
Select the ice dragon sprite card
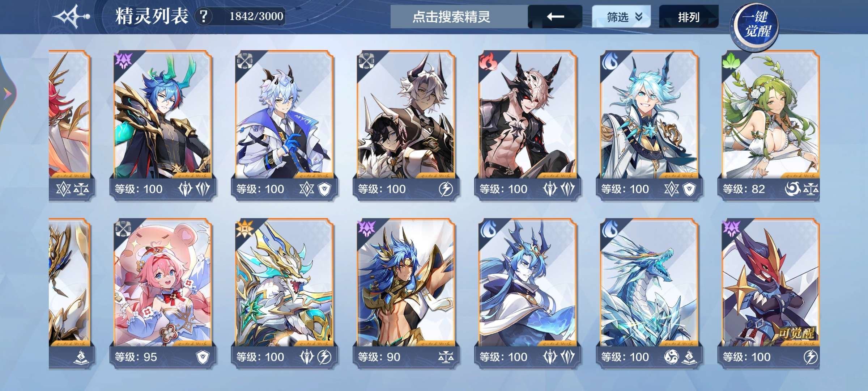click(649, 293)
